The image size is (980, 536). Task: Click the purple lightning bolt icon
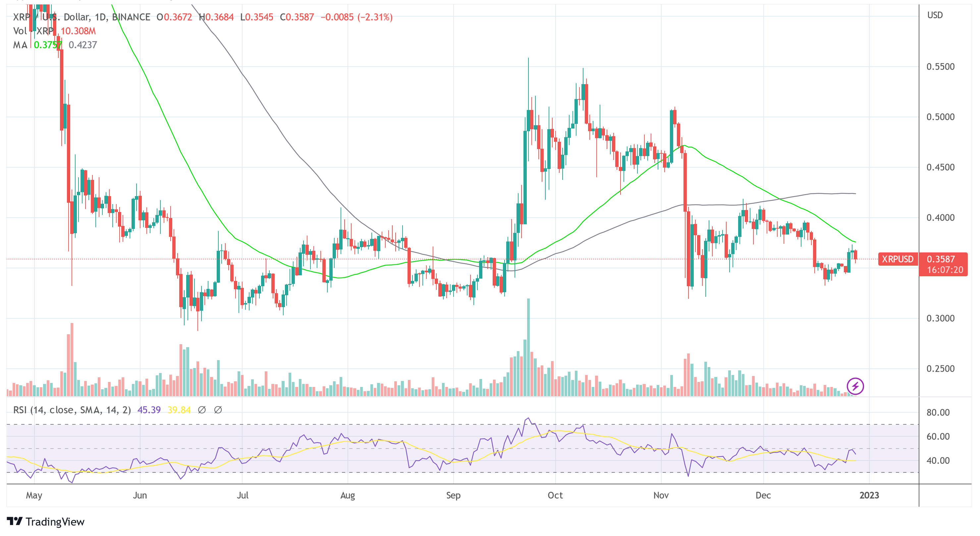pyautogui.click(x=855, y=387)
